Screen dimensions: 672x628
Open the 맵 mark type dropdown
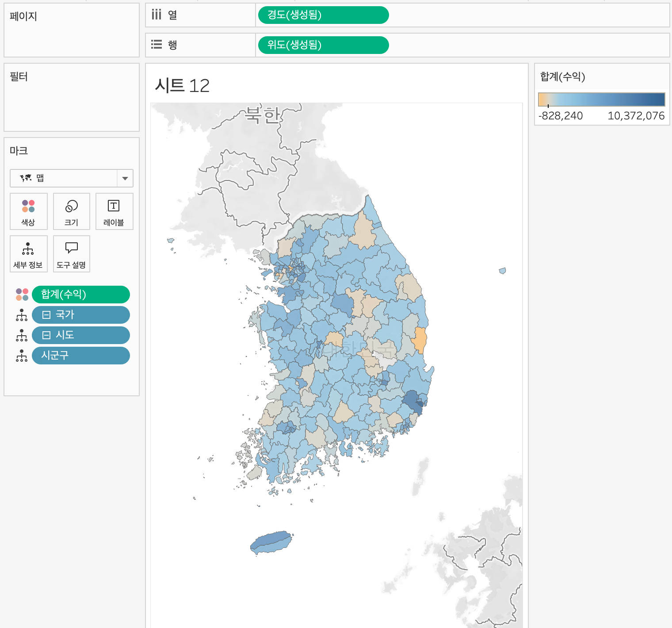[72, 178]
